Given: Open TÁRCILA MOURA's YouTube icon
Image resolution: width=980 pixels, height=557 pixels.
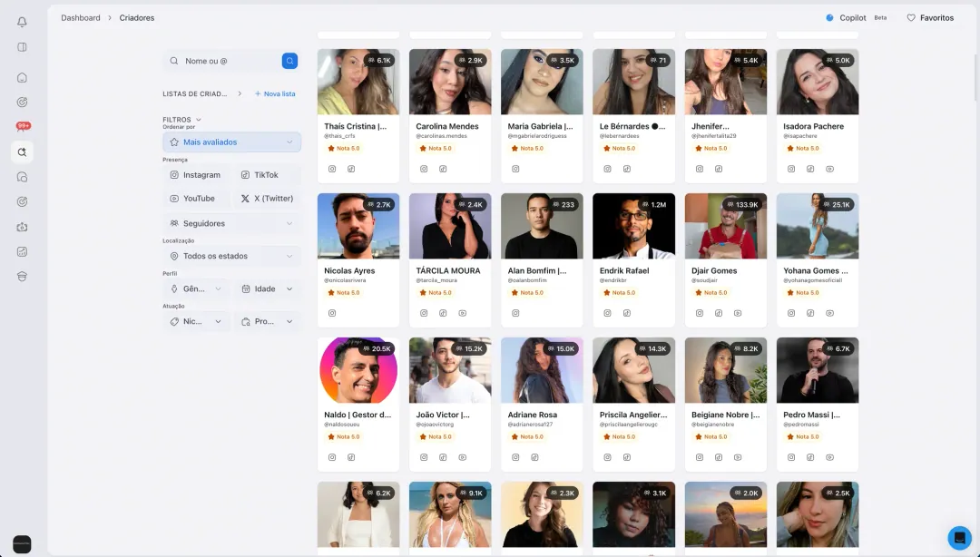Looking at the screenshot, I should click(x=463, y=313).
